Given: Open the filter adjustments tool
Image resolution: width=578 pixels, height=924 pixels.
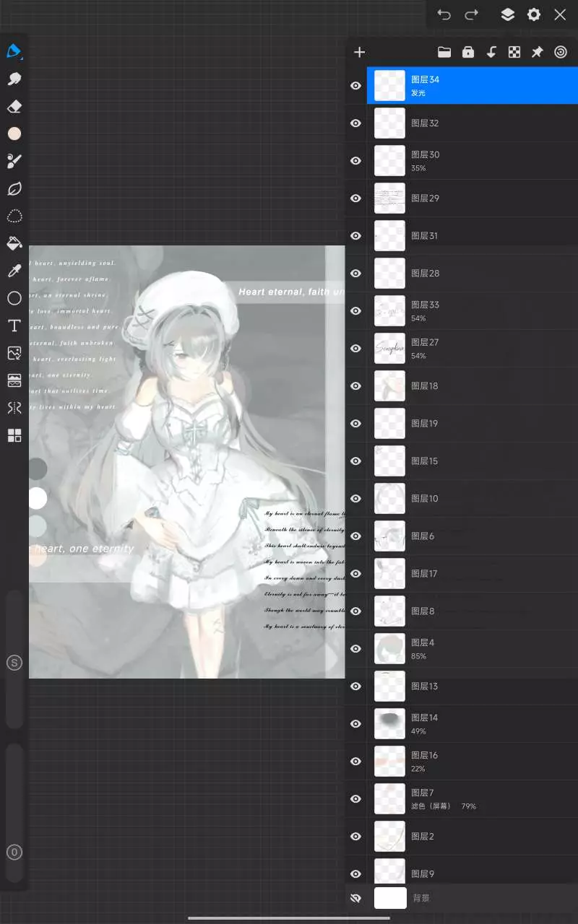Looking at the screenshot, I should pos(14,380).
